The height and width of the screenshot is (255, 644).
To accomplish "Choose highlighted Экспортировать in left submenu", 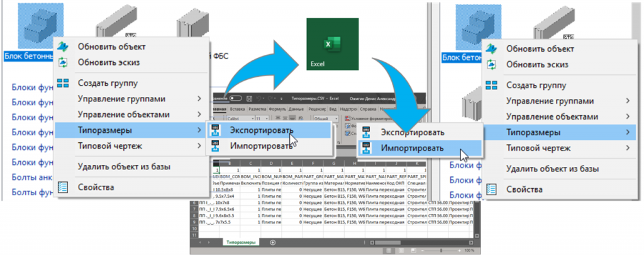I will (x=269, y=131).
